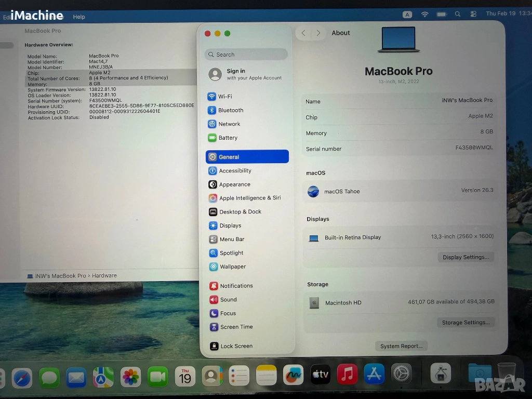
Task: Open Spotlight settings pane
Action: pyautogui.click(x=231, y=253)
